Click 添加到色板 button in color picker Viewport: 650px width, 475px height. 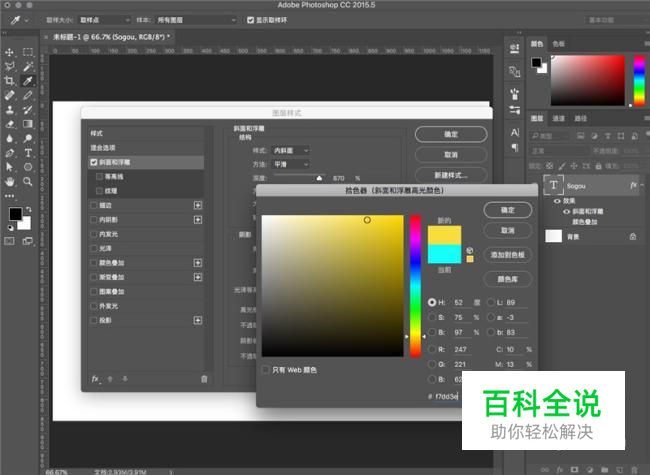tap(507, 255)
